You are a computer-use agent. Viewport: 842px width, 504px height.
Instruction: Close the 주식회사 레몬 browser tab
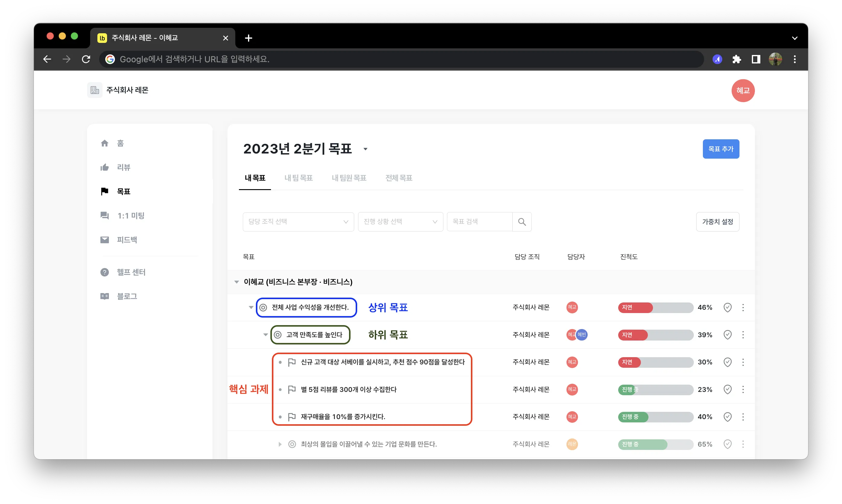(x=225, y=38)
